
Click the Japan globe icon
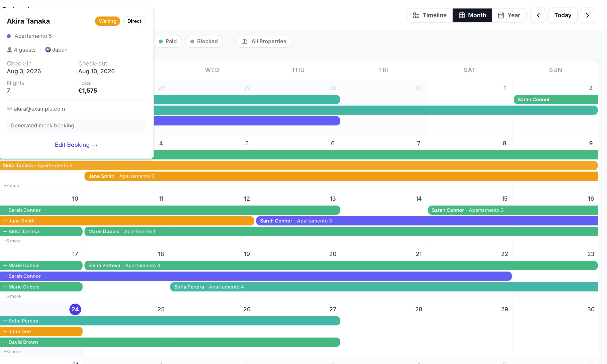click(x=48, y=50)
